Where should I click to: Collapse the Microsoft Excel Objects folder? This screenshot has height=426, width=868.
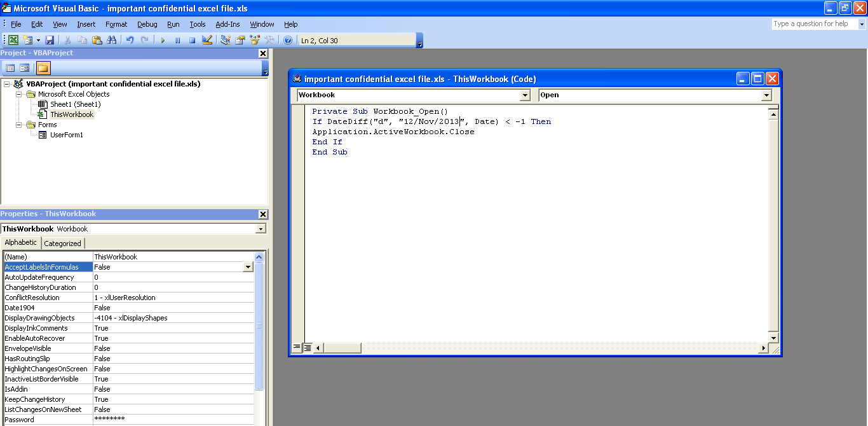pyautogui.click(x=20, y=93)
